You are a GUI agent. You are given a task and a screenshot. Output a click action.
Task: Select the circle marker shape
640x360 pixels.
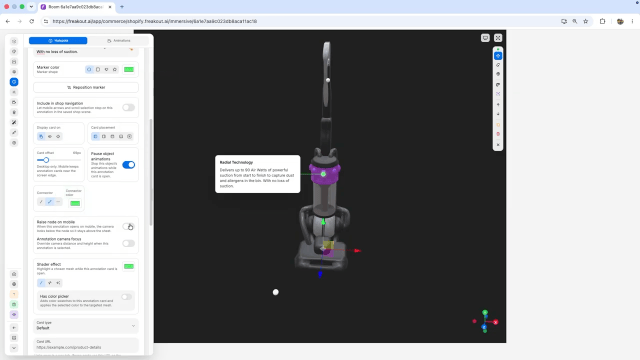pyautogui.click(x=89, y=69)
